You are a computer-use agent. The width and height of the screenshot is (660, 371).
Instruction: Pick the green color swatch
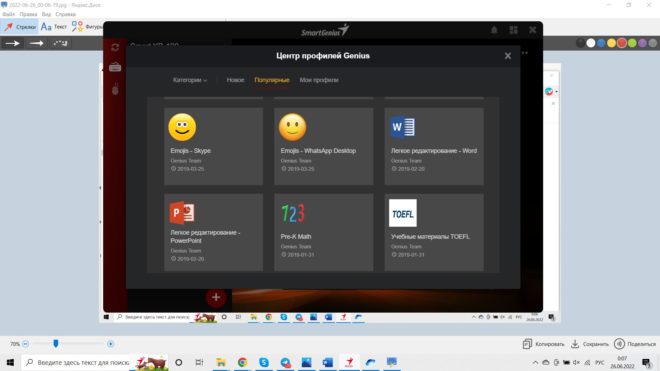coord(632,43)
